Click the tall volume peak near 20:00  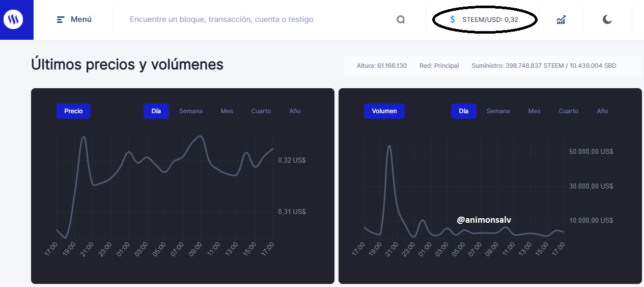389,146
